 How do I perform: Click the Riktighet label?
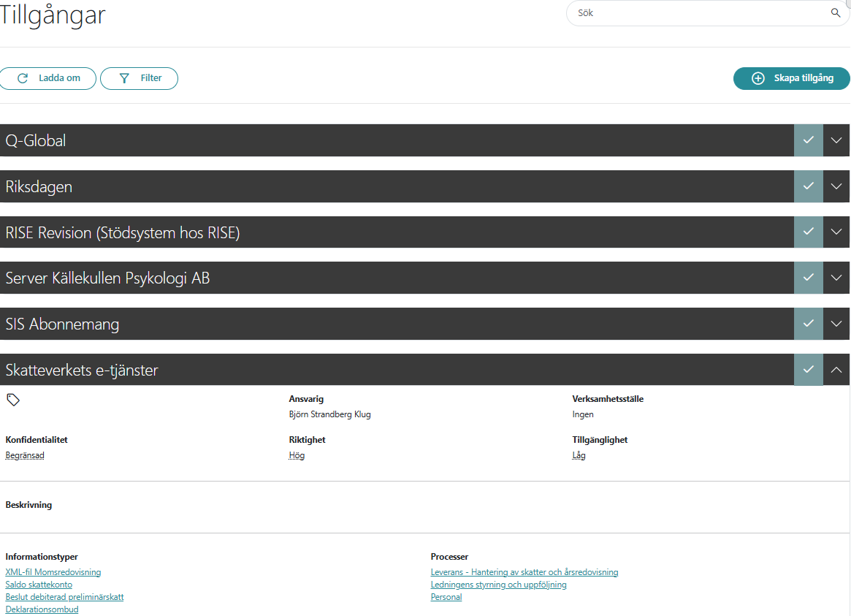[x=308, y=440]
